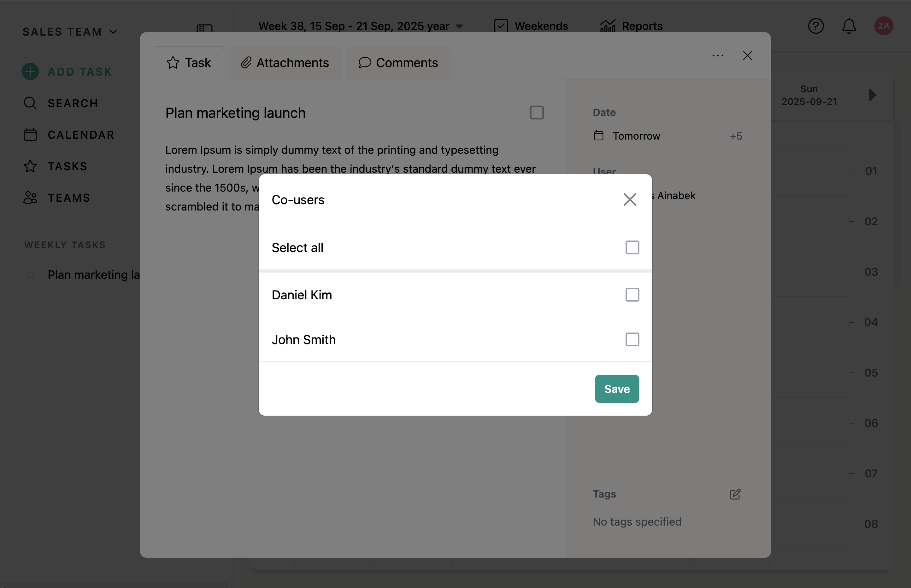This screenshot has width=911, height=588.
Task: Check the John Smith checkbox
Action: pyautogui.click(x=632, y=339)
